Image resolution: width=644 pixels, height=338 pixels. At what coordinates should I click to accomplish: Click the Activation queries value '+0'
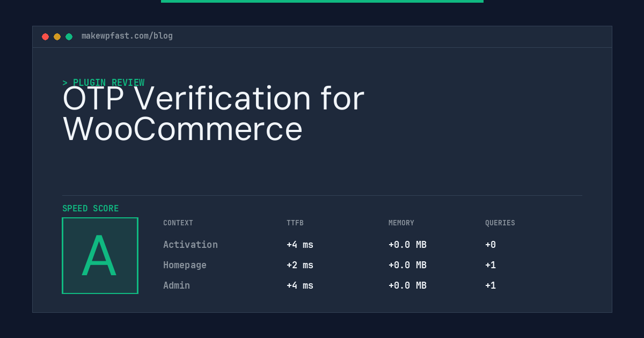(x=491, y=245)
